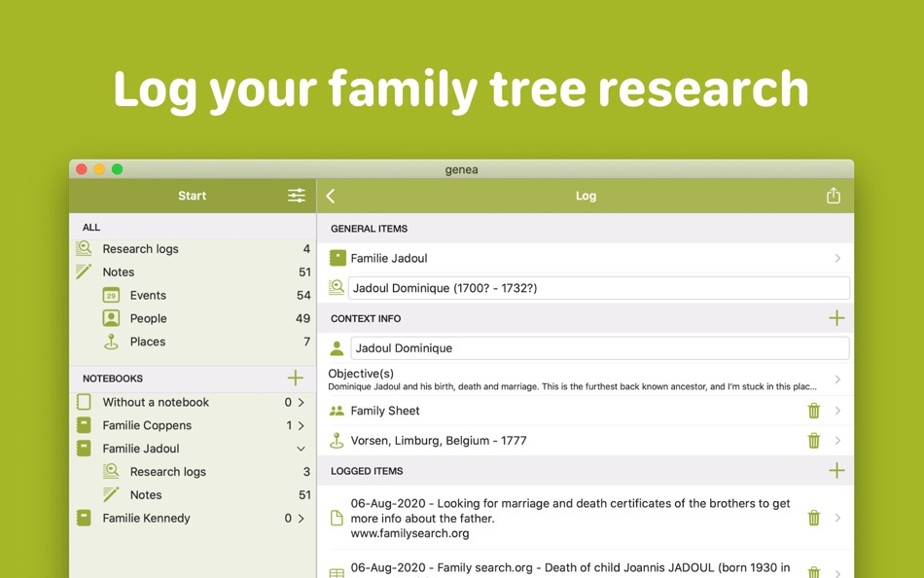Click the Events calendar icon

click(112, 295)
